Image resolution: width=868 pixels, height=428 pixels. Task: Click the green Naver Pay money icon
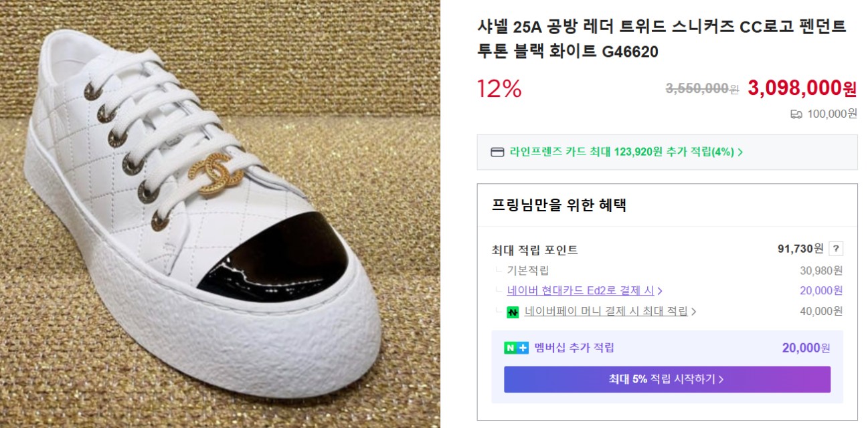pyautogui.click(x=513, y=312)
